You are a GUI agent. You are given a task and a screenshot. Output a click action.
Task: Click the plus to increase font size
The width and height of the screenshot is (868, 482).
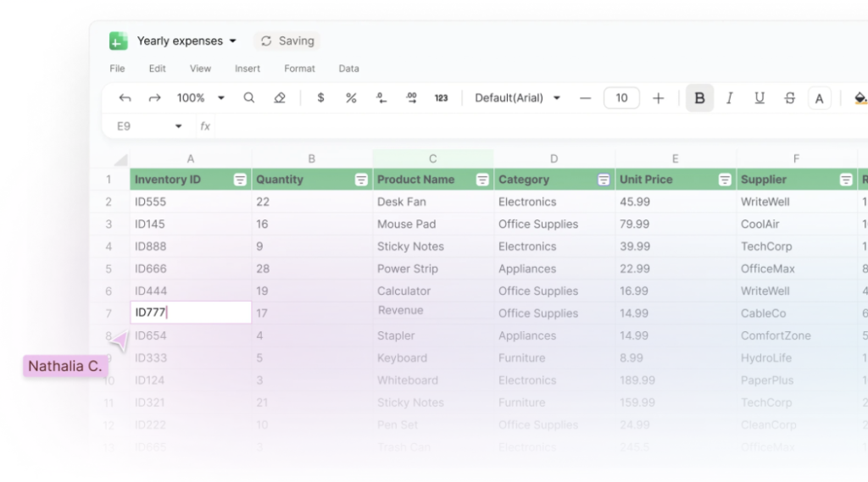pos(658,98)
